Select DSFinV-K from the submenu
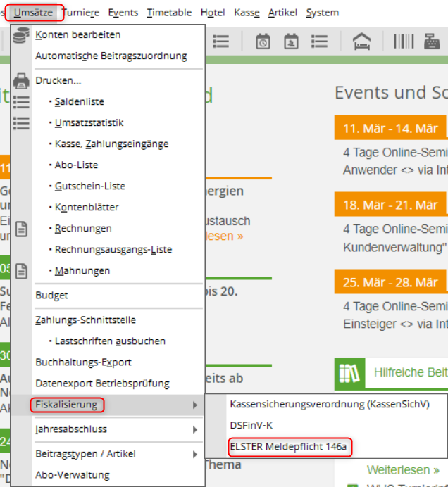The image size is (448, 487). point(251,426)
